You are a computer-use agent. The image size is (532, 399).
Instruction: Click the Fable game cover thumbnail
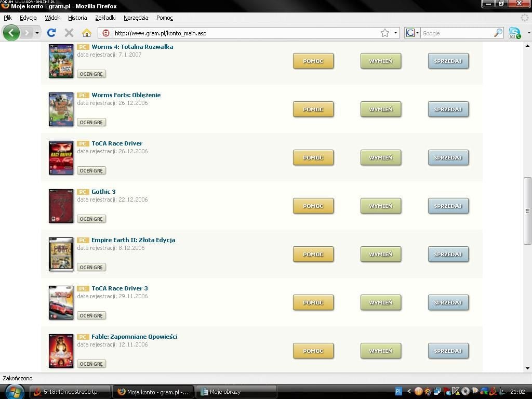[61, 351]
